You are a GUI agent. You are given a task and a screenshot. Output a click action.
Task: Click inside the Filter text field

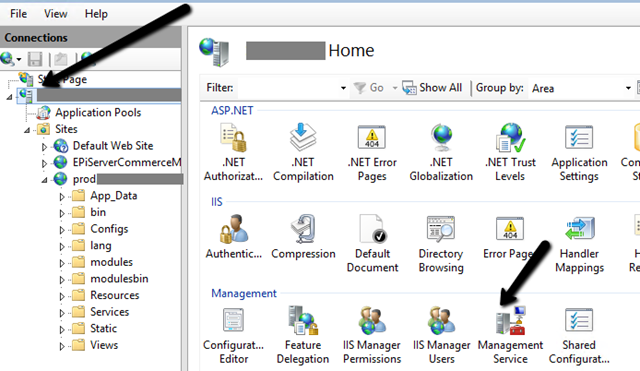(288, 88)
